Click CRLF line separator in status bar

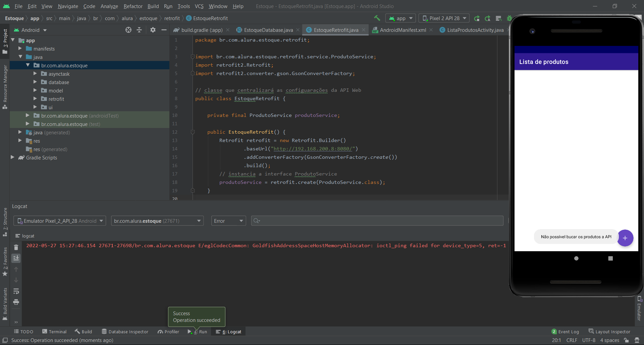(572, 340)
